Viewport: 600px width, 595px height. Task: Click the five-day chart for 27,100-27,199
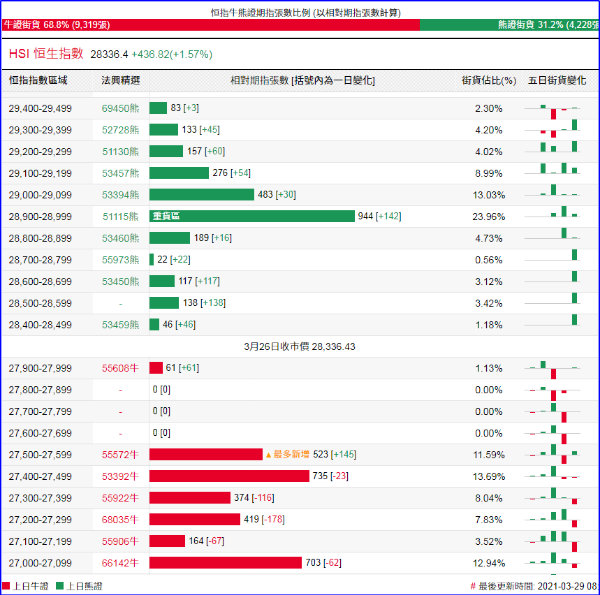tap(553, 541)
